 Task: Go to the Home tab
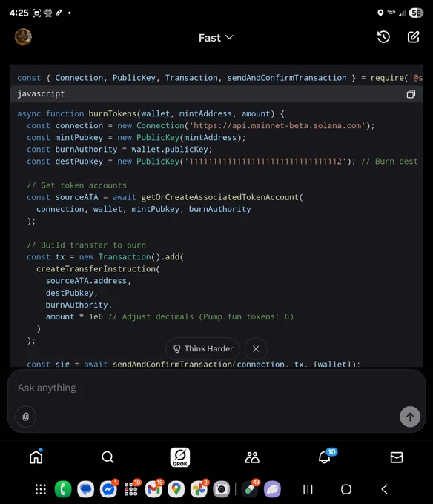tap(36, 457)
